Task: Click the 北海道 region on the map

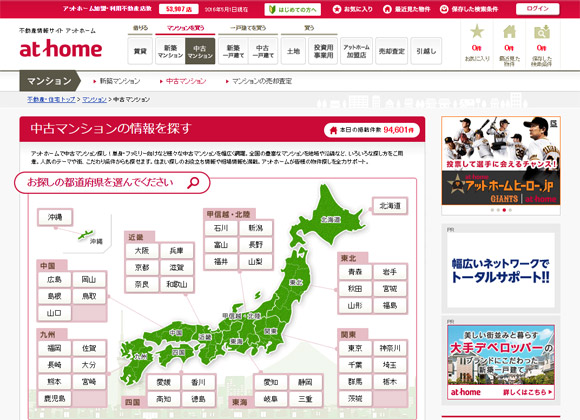Action: coord(330,219)
